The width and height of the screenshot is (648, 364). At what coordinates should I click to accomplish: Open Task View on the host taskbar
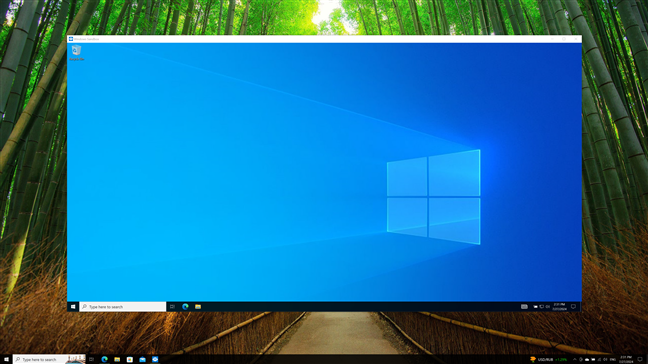(92, 359)
